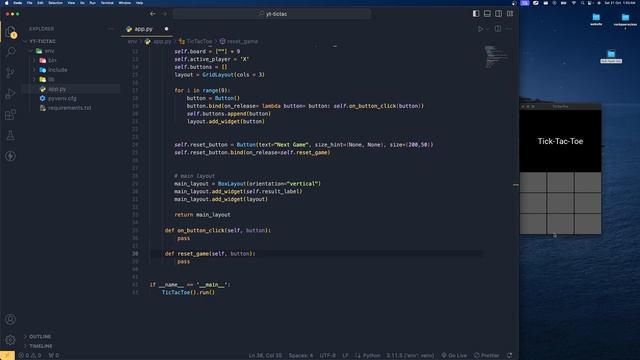The image size is (640, 360).
Task: Click the Prettier status bar button
Action: pos(487,356)
